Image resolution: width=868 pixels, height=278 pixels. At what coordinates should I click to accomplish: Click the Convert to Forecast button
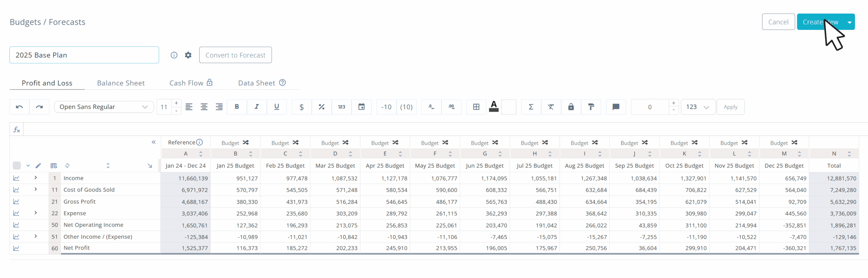[235, 55]
